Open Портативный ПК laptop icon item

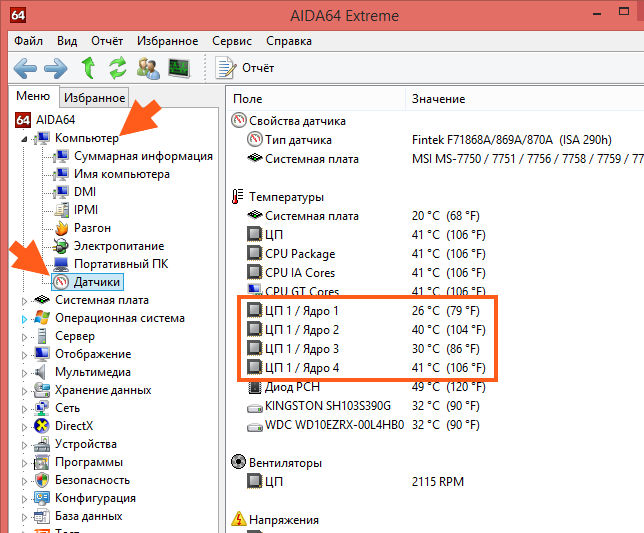(x=61, y=264)
